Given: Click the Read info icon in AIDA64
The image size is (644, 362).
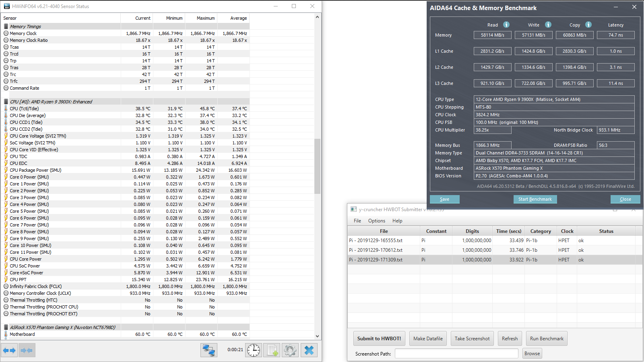Looking at the screenshot, I should (x=506, y=25).
